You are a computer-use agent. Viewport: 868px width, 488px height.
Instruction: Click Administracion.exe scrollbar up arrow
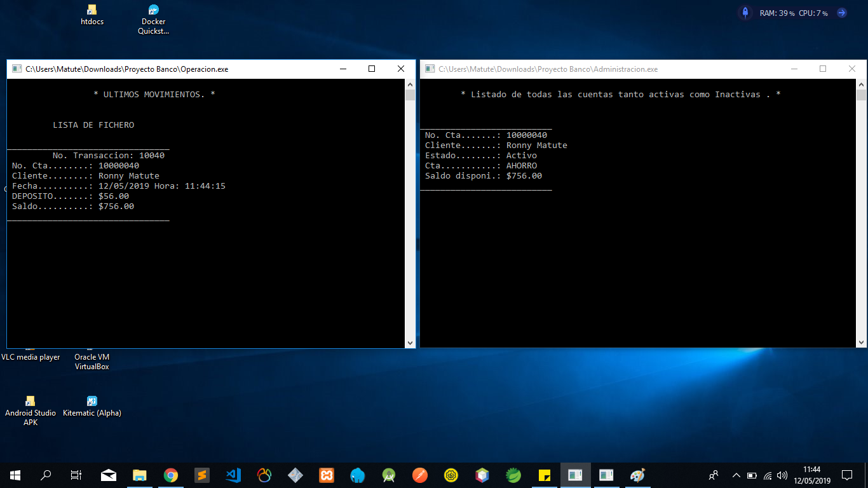(x=862, y=84)
